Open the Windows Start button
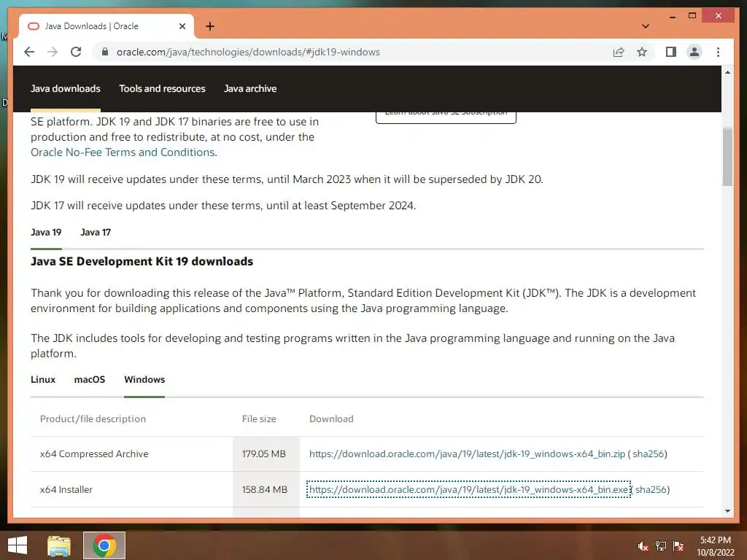This screenshot has height=560, width=747. click(18, 545)
